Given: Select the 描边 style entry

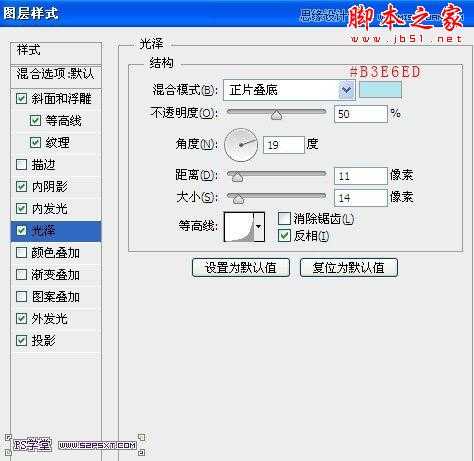Looking at the screenshot, I should (43, 165).
